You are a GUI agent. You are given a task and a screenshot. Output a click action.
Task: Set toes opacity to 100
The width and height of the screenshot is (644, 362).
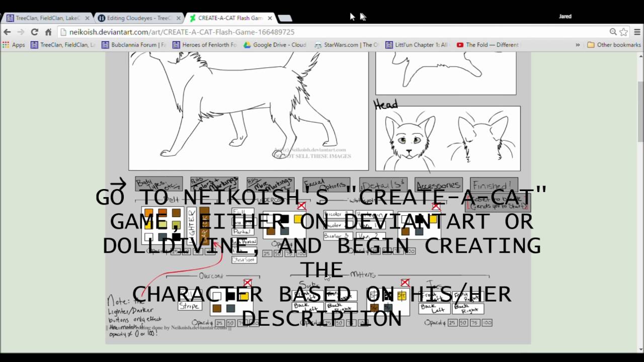point(487,322)
